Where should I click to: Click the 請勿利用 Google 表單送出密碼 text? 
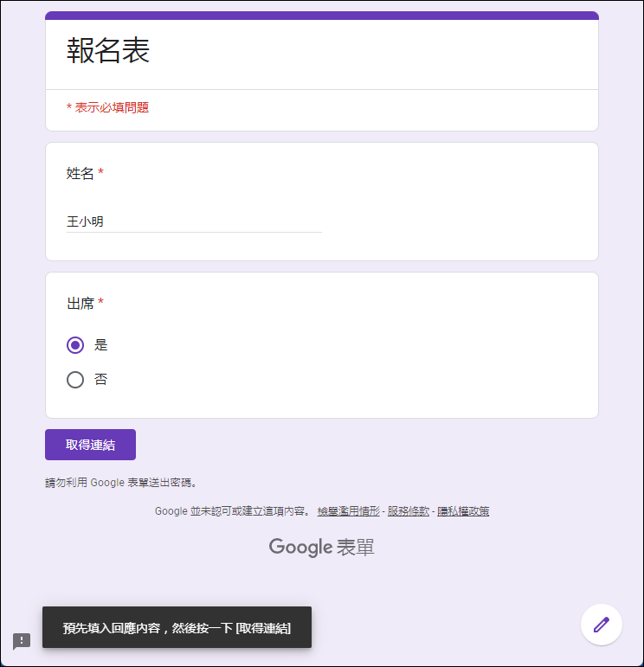point(121,483)
